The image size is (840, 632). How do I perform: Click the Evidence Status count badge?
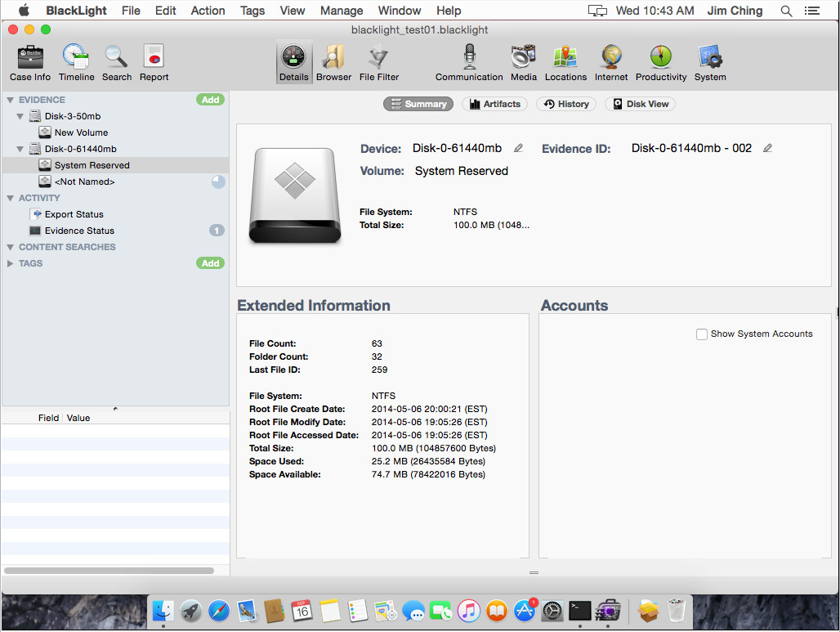[217, 231]
